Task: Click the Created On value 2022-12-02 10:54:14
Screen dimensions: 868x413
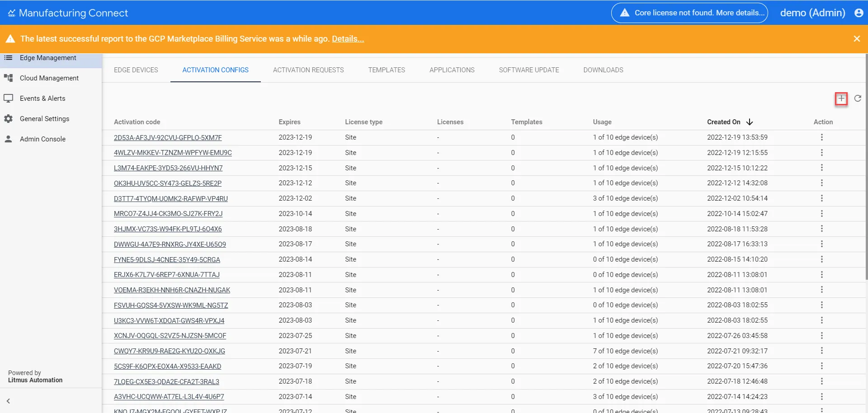Action: pos(737,198)
